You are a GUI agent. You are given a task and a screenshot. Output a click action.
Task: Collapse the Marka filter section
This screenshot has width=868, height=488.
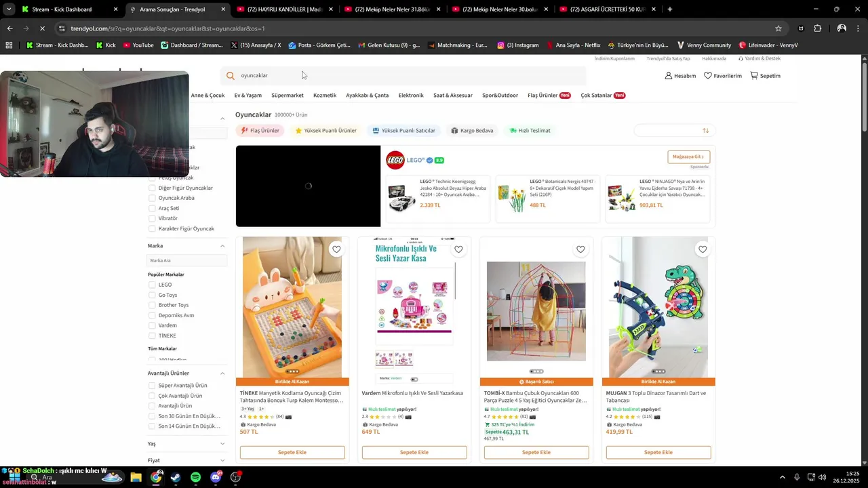click(222, 246)
